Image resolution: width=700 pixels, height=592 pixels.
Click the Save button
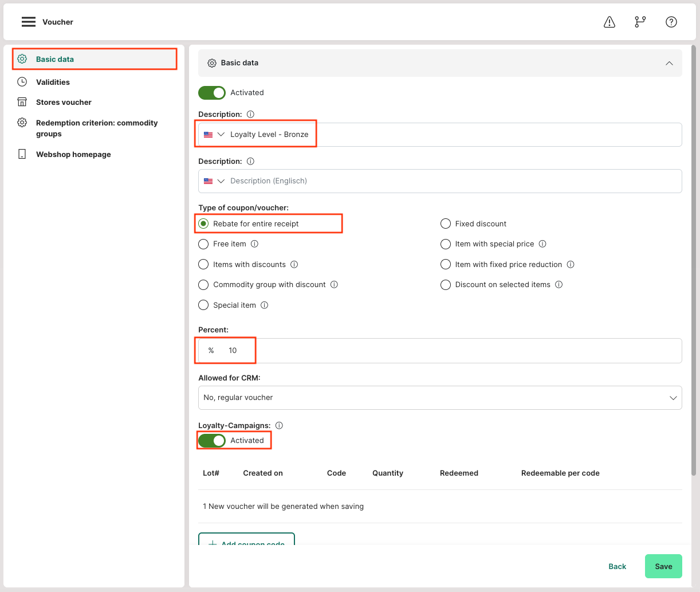tap(663, 566)
